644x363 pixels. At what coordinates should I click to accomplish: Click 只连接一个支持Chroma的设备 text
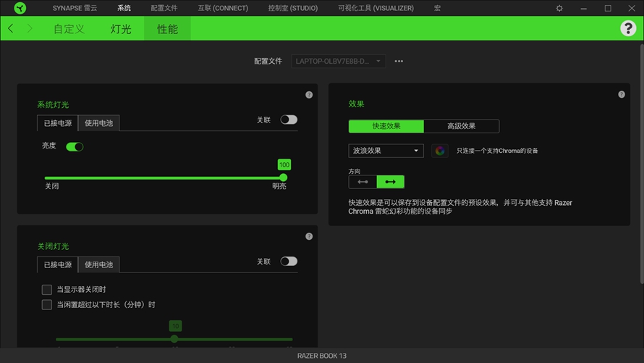[x=497, y=151]
